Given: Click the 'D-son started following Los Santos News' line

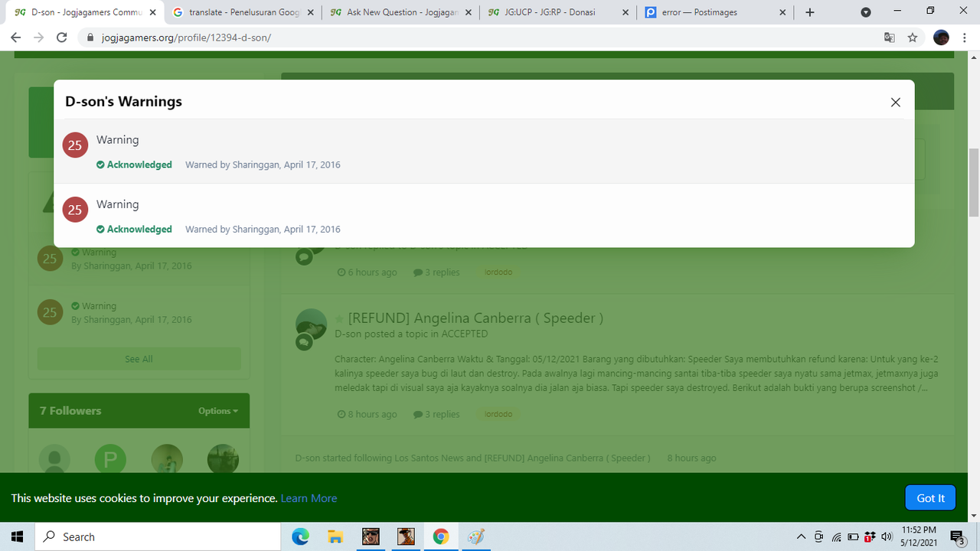Looking at the screenshot, I should tap(472, 458).
